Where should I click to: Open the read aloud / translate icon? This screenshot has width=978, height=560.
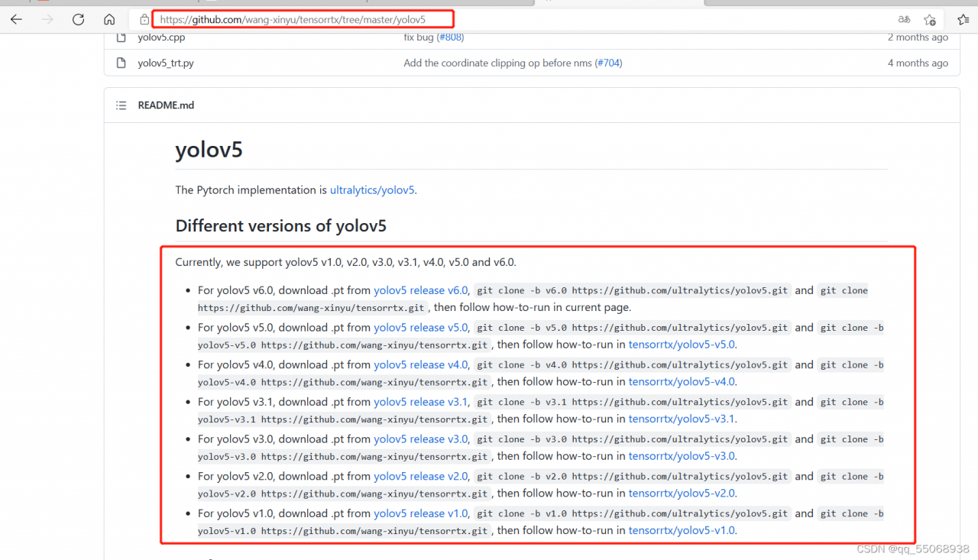(904, 19)
